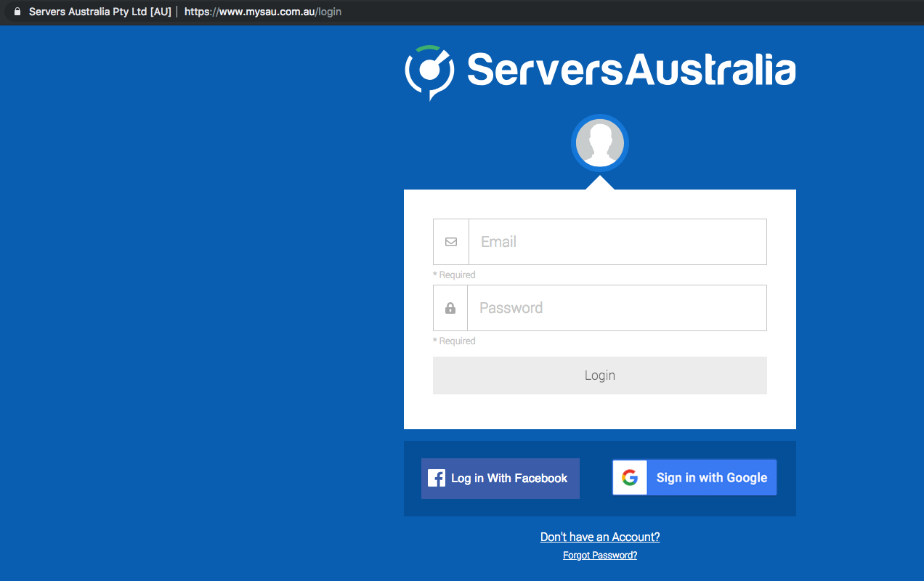Select the mysau.com.au URL in address bar
924x581 pixels.
pyautogui.click(x=262, y=12)
